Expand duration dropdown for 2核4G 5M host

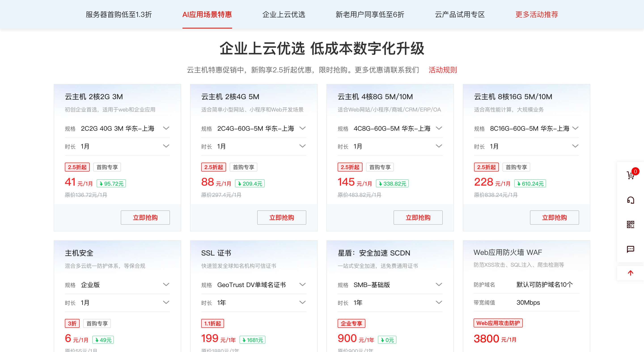coord(302,146)
